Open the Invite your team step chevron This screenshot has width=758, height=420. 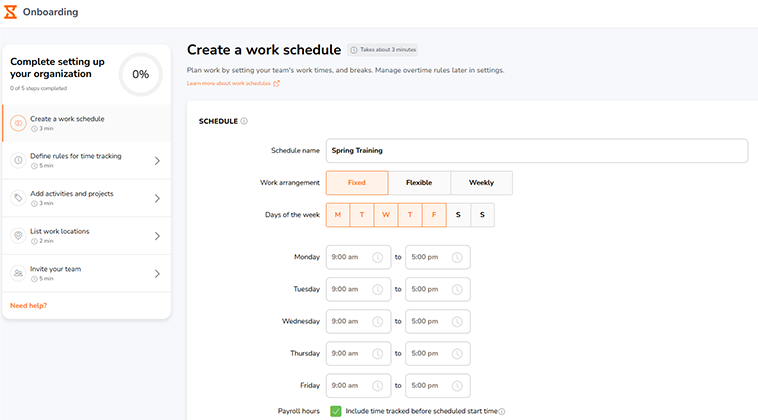click(x=157, y=274)
